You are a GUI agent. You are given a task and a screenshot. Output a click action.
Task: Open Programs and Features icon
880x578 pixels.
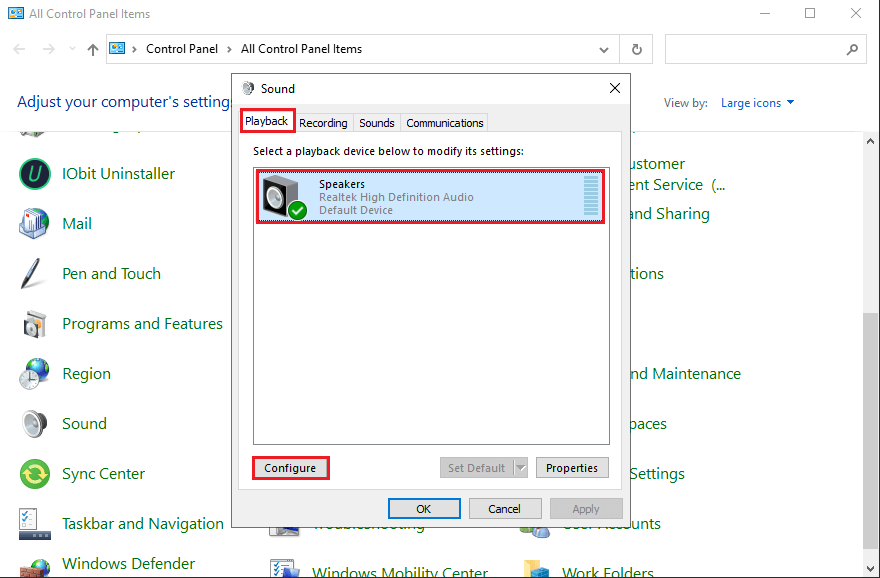(35, 324)
